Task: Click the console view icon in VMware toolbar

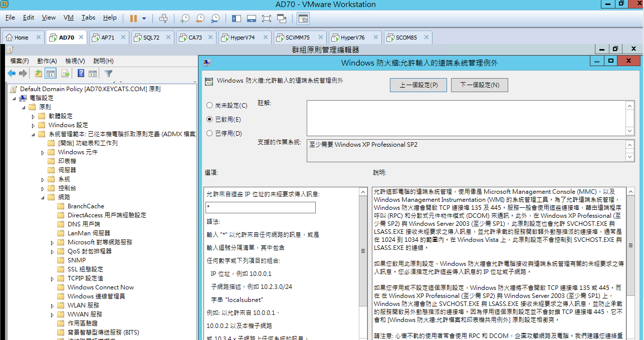Action: pos(303,19)
